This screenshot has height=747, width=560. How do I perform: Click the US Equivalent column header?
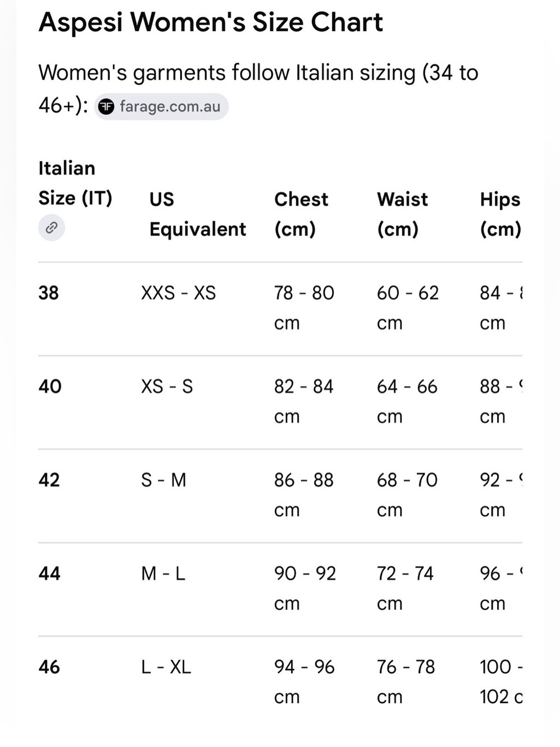click(x=198, y=214)
